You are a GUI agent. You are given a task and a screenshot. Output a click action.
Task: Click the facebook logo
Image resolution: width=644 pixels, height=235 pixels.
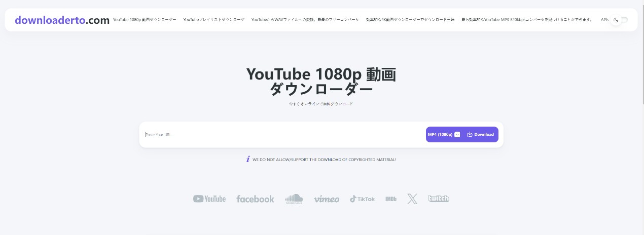[x=255, y=199]
